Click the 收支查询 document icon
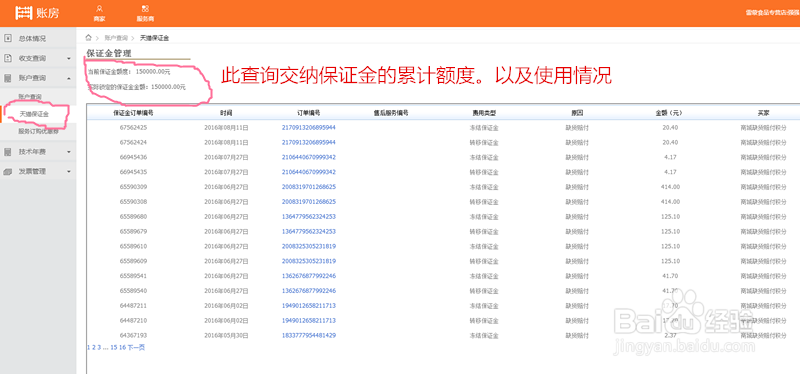 tap(8, 58)
